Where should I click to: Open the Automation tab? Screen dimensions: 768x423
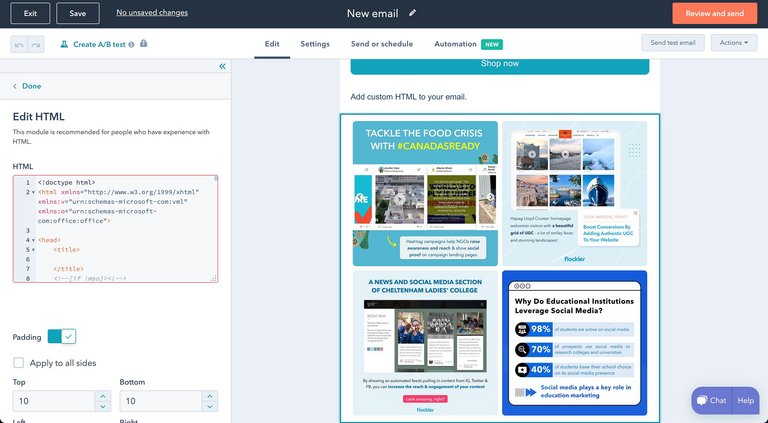(x=456, y=44)
